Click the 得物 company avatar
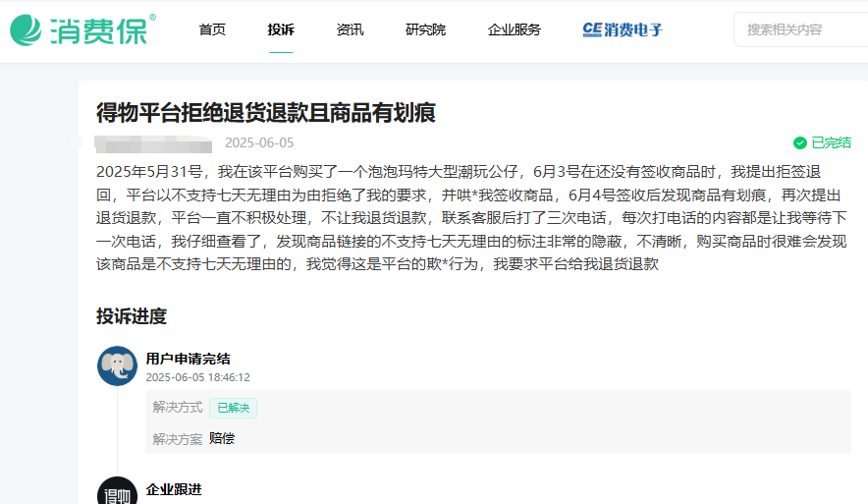 click(118, 490)
